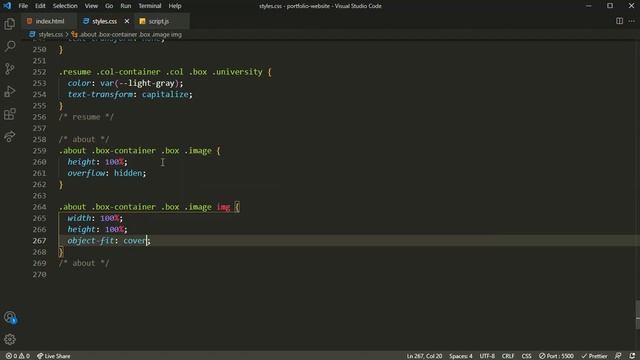This screenshot has width=640, height=360.
Task: Click the 'capitalize' value on line 254
Action: [x=165, y=94]
